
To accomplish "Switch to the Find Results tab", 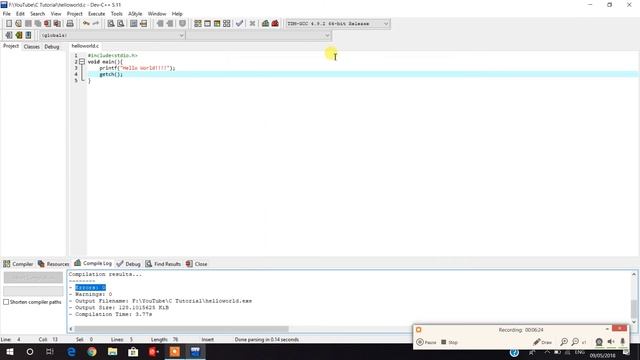I will 163,264.
